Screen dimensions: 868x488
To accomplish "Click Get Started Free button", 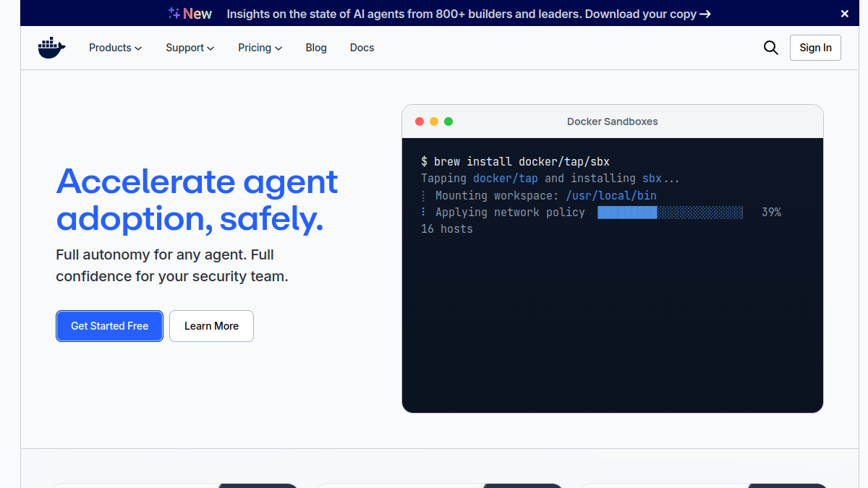I will [x=109, y=326].
